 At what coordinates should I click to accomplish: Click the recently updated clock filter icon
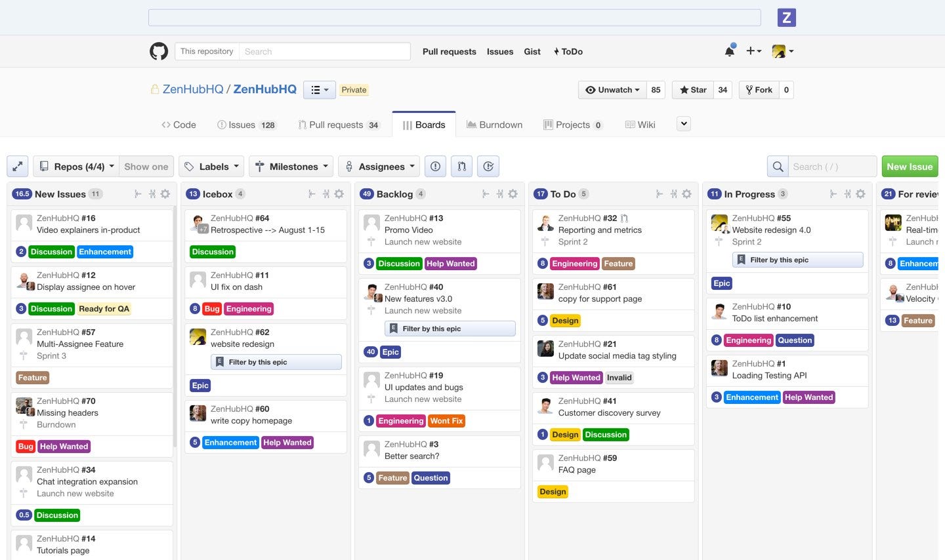pos(488,167)
